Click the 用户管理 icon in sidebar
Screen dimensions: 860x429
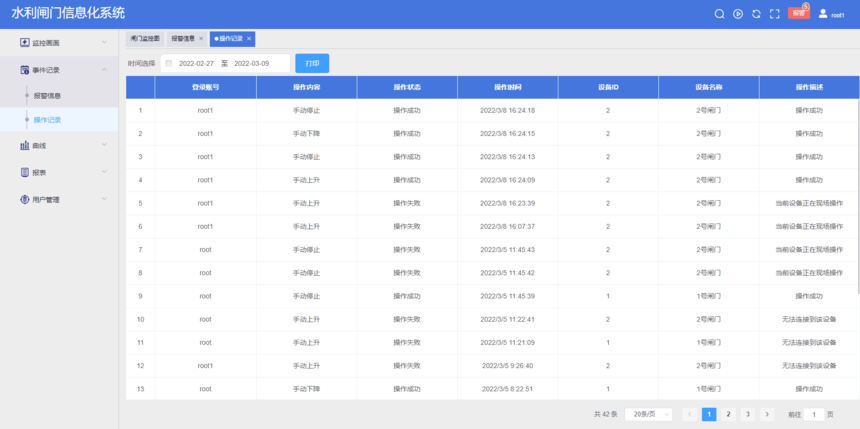coord(24,200)
